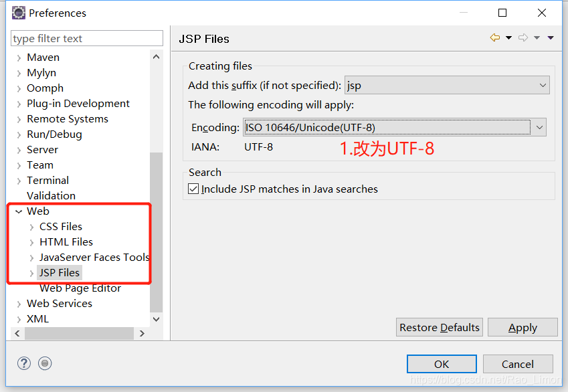This screenshot has height=392, width=568.
Task: Click the Restore Defaults button
Action: coord(440,327)
